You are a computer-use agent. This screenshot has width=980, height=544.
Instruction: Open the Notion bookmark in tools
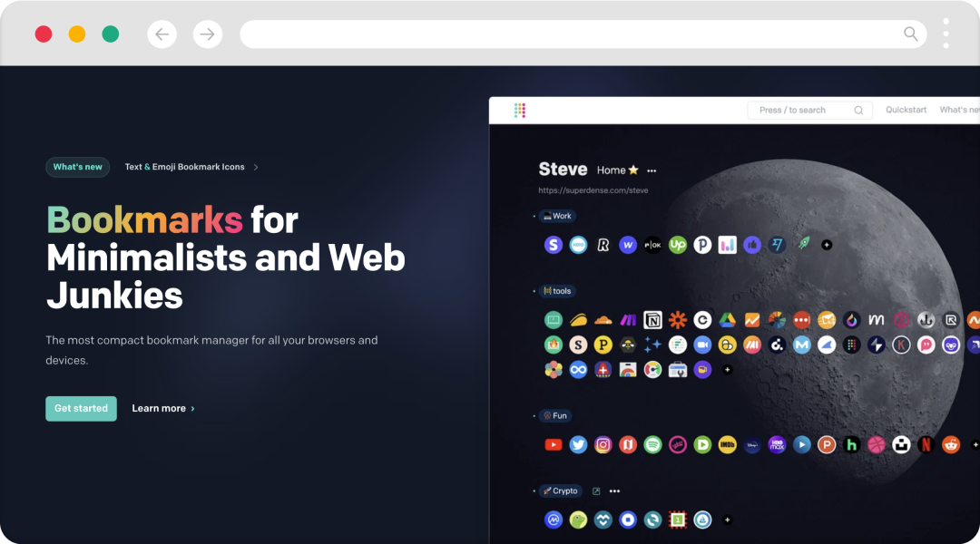point(652,320)
